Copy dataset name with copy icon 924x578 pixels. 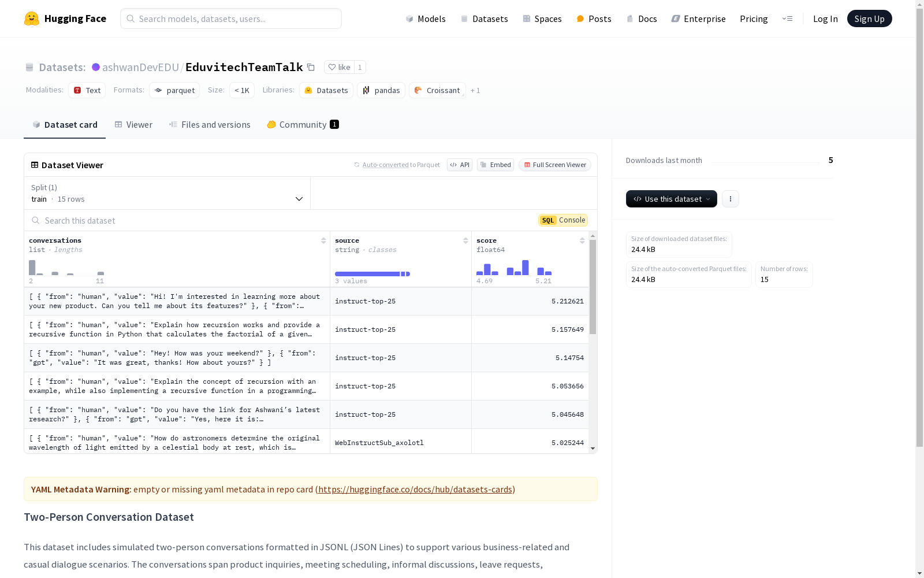[311, 67]
